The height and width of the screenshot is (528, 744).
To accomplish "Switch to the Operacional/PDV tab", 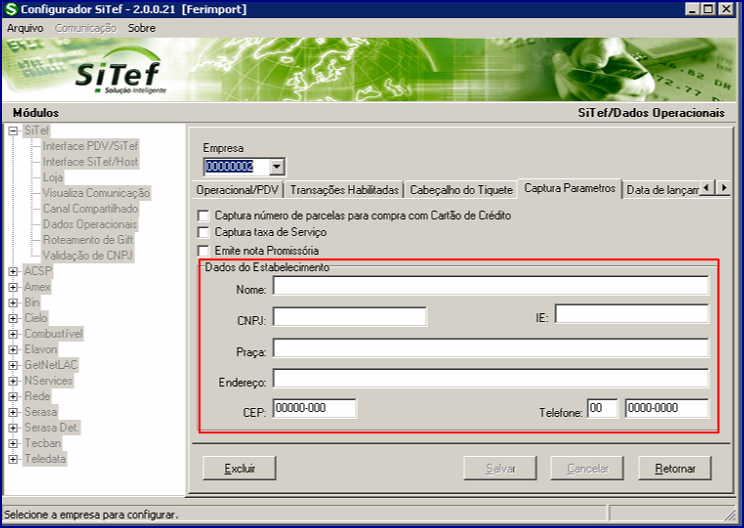I will [237, 190].
